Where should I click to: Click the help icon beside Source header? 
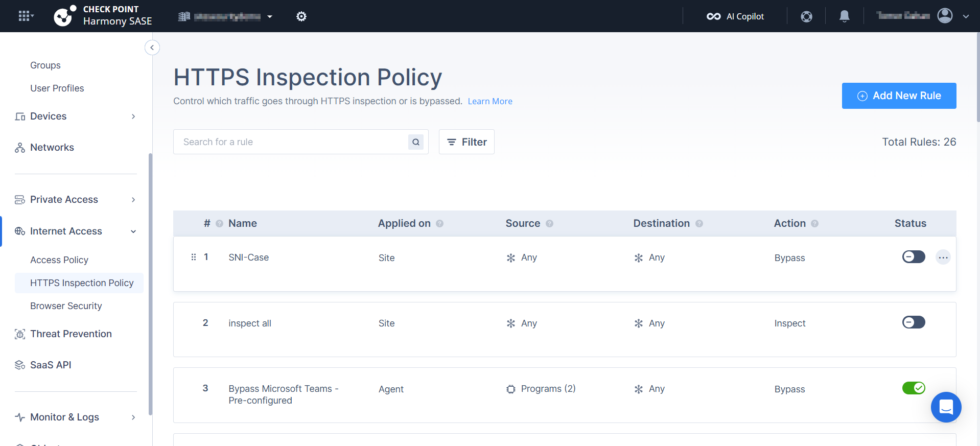pyautogui.click(x=549, y=224)
